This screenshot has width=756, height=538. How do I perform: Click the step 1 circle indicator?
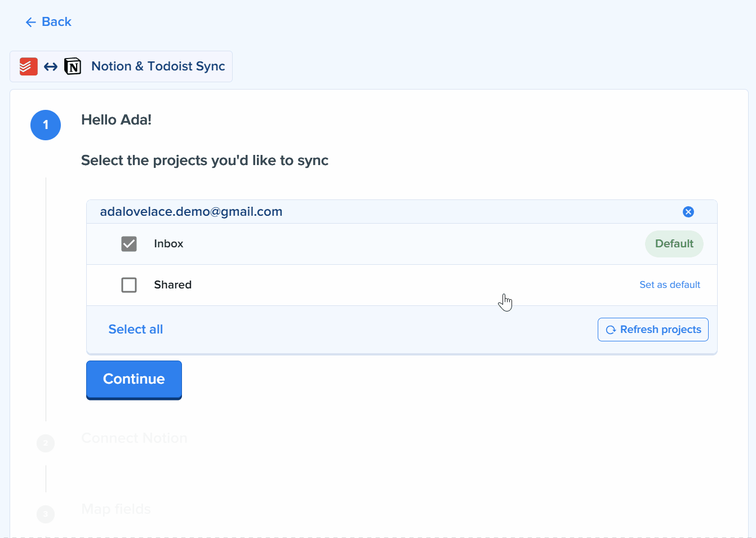tap(46, 125)
